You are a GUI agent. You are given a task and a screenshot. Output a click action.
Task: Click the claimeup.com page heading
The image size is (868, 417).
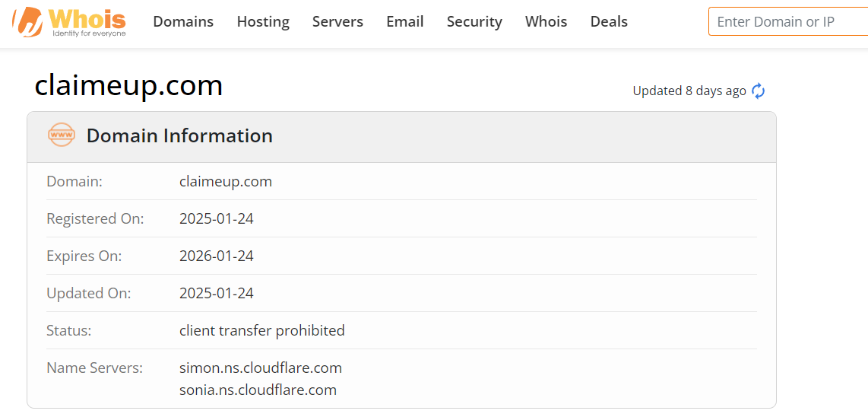pyautogui.click(x=128, y=85)
